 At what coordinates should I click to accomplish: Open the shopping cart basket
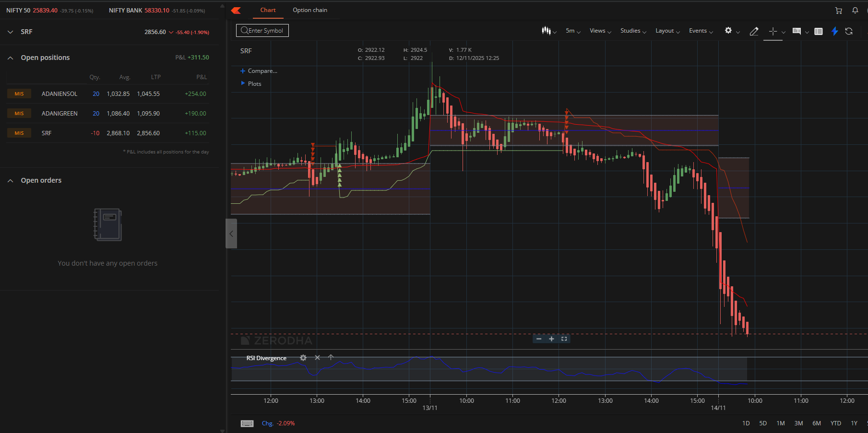point(838,11)
